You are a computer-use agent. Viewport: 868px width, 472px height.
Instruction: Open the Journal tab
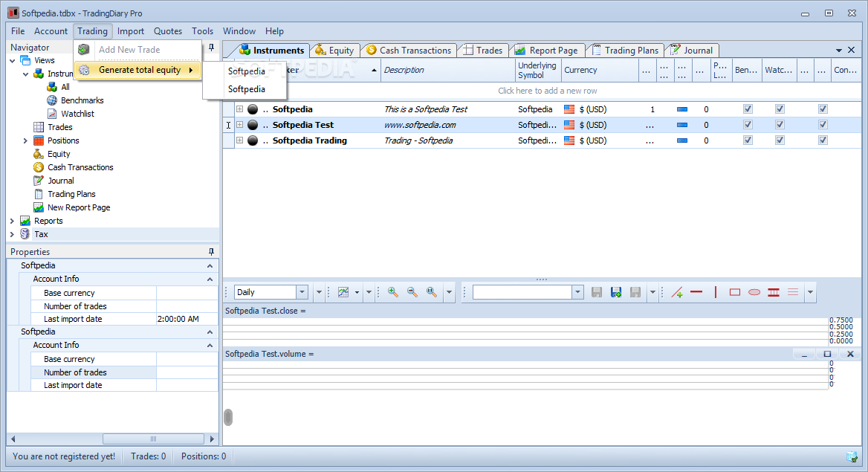tap(691, 50)
